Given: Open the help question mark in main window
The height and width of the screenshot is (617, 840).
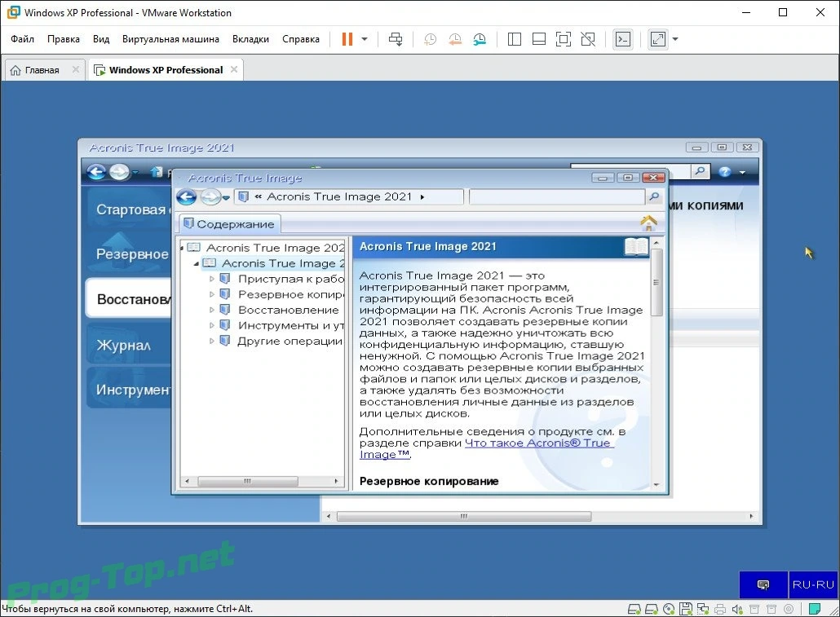Looking at the screenshot, I should tap(725, 172).
